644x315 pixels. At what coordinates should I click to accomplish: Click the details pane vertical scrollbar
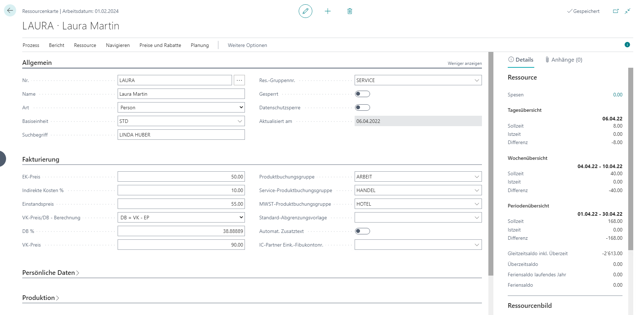coord(631,159)
